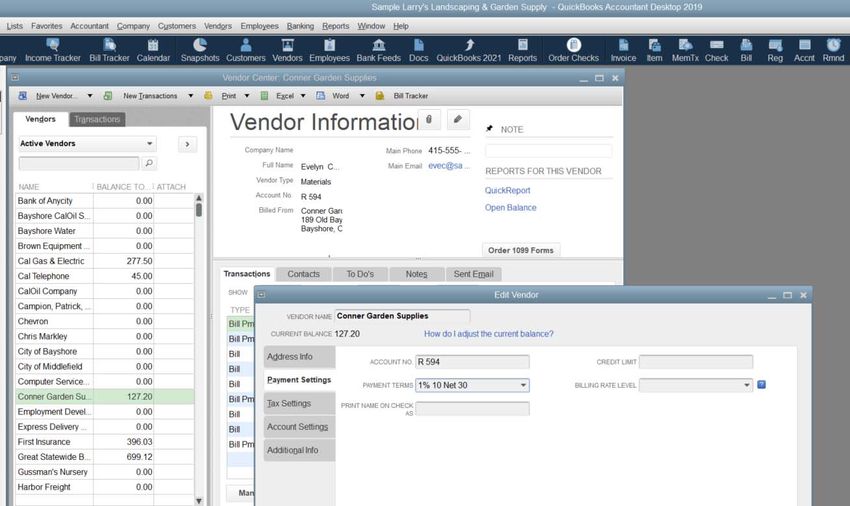The image size is (850, 506).
Task: Switch to the Sent Email tab
Action: tap(474, 274)
